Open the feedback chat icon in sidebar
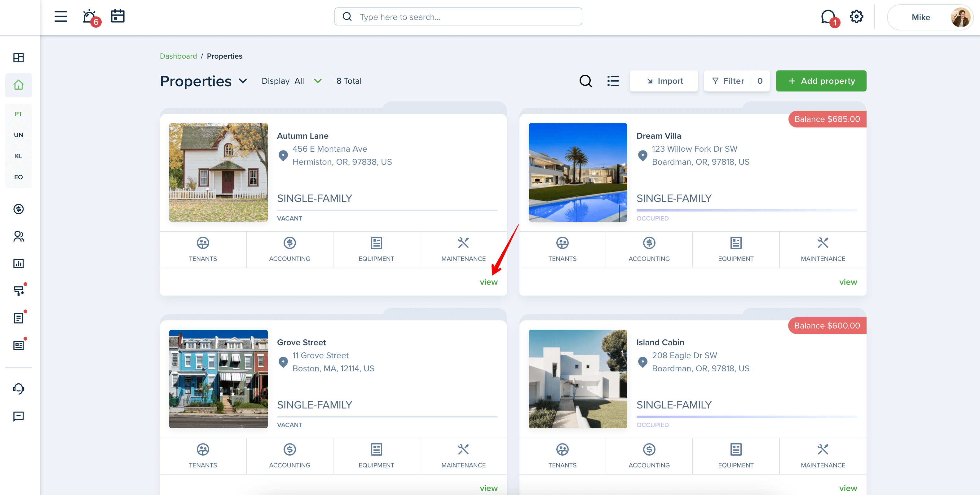The height and width of the screenshot is (495, 980). coord(18,416)
